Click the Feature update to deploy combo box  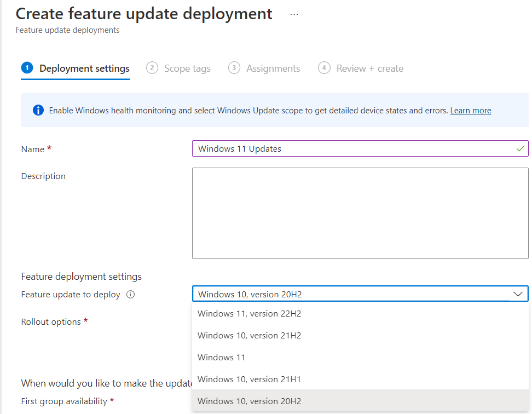coord(360,294)
